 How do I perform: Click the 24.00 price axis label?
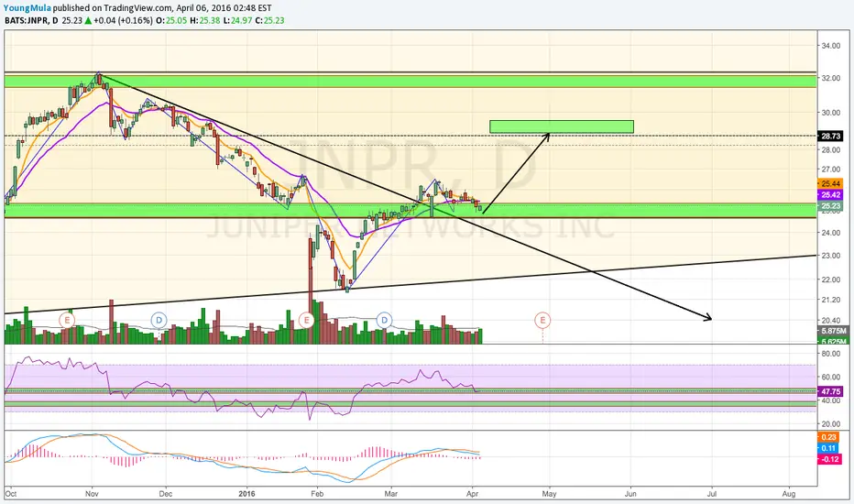click(830, 233)
